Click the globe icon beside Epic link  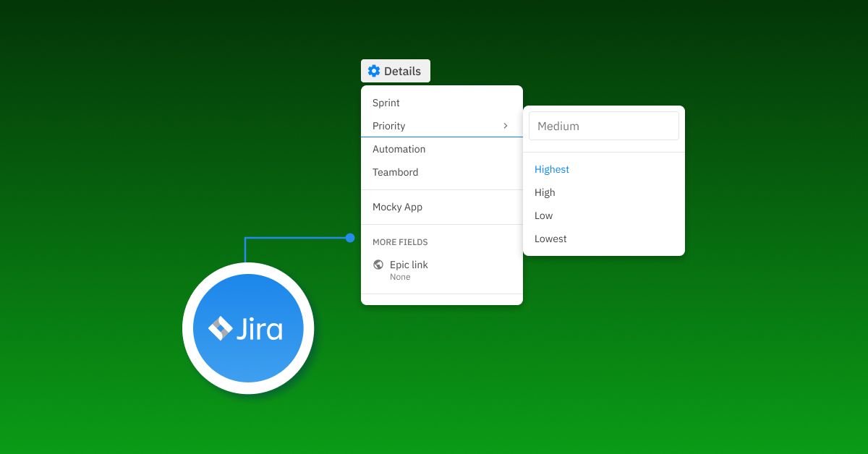coord(378,265)
